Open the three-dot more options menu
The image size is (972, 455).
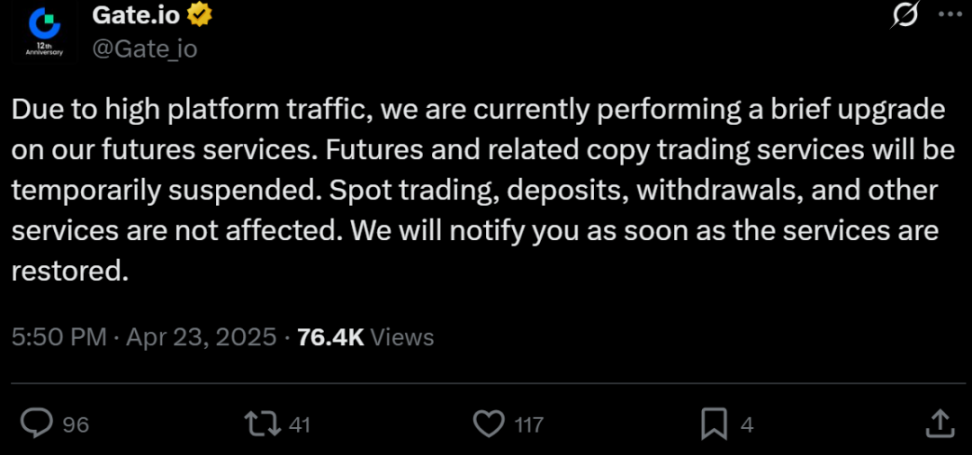[945, 17]
